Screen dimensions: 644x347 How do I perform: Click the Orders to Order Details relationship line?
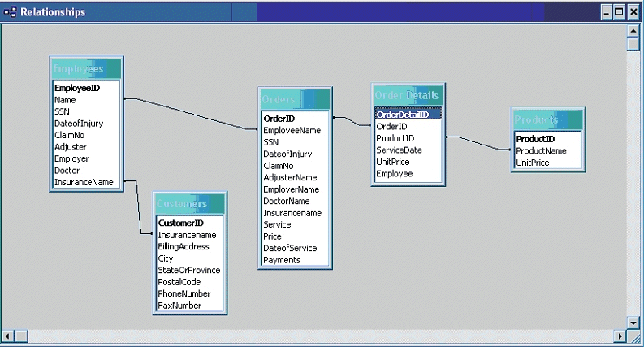pos(352,121)
